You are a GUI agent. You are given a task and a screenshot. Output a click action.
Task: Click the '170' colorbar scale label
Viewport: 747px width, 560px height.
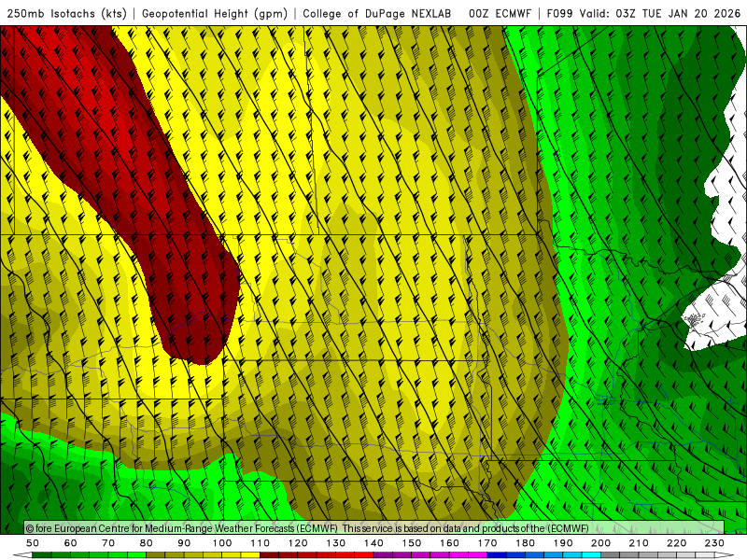click(486, 543)
